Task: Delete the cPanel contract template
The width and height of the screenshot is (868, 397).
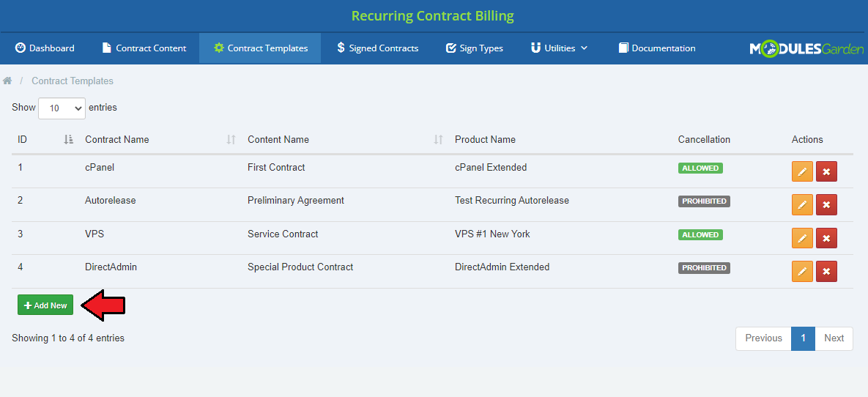Action: (x=826, y=171)
